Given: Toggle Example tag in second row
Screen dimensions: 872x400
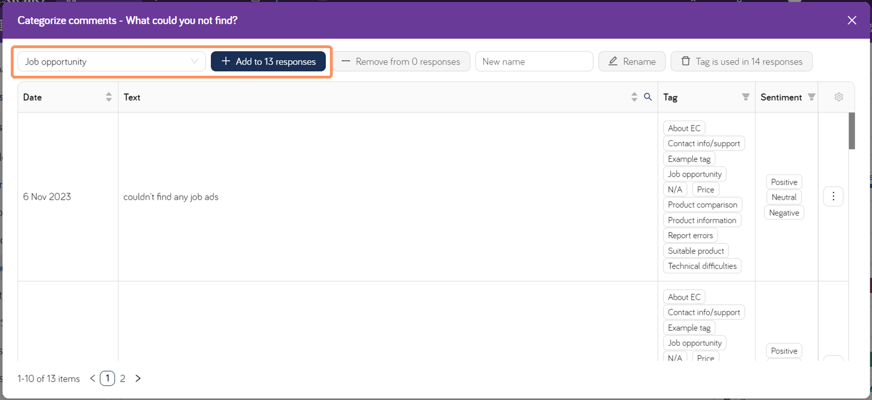Looking at the screenshot, I should pyautogui.click(x=689, y=328).
